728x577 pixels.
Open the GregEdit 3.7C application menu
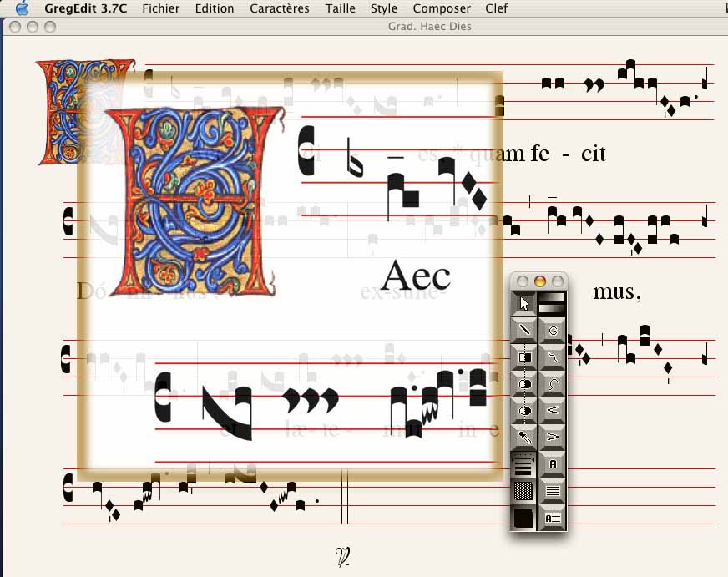85,8
